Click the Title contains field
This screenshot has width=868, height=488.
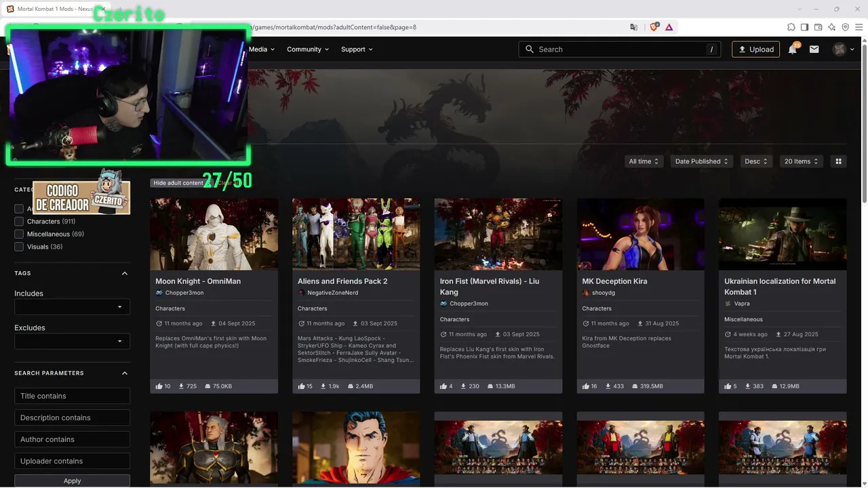[x=72, y=396]
